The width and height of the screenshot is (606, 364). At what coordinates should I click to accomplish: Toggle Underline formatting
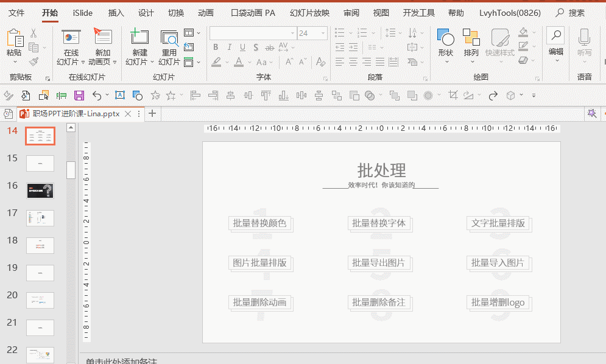242,47
